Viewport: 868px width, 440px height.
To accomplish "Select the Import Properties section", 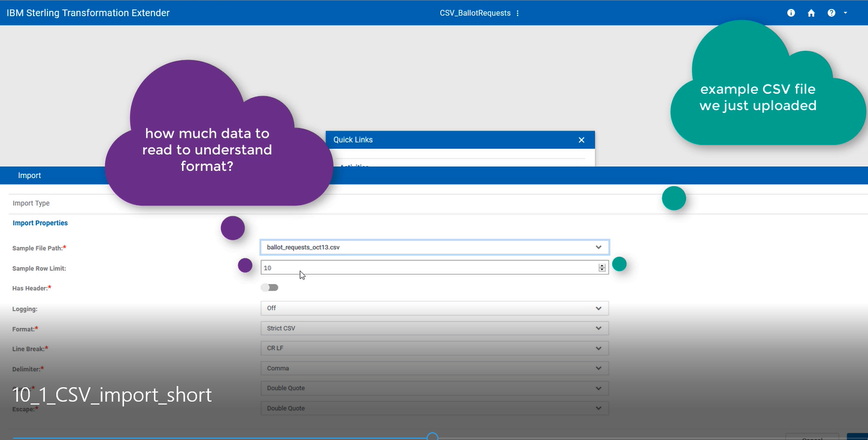I will pos(40,222).
